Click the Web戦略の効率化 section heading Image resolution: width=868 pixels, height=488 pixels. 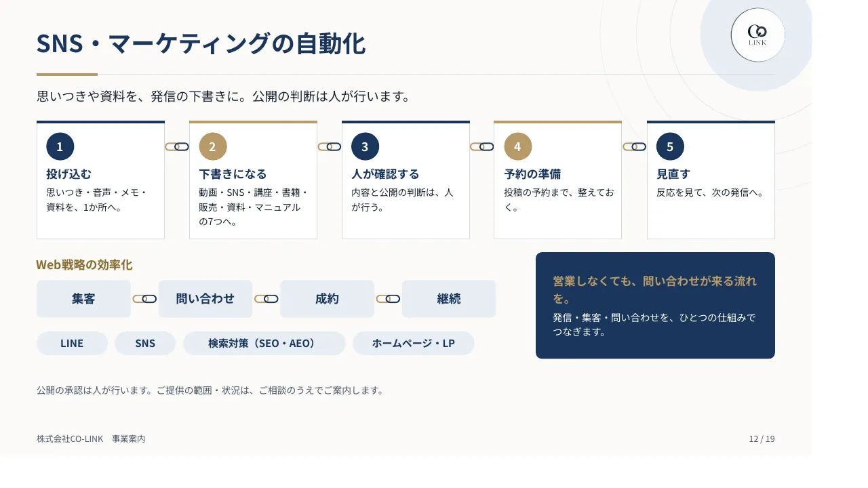pyautogui.click(x=84, y=265)
